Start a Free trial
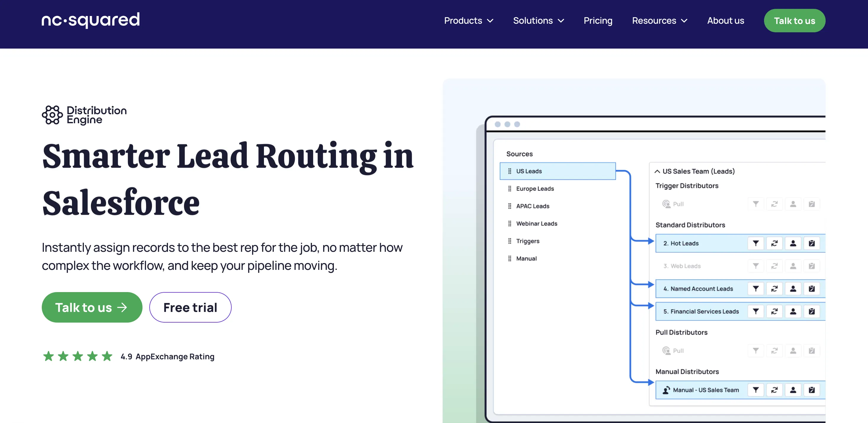This screenshot has width=868, height=423. point(190,307)
